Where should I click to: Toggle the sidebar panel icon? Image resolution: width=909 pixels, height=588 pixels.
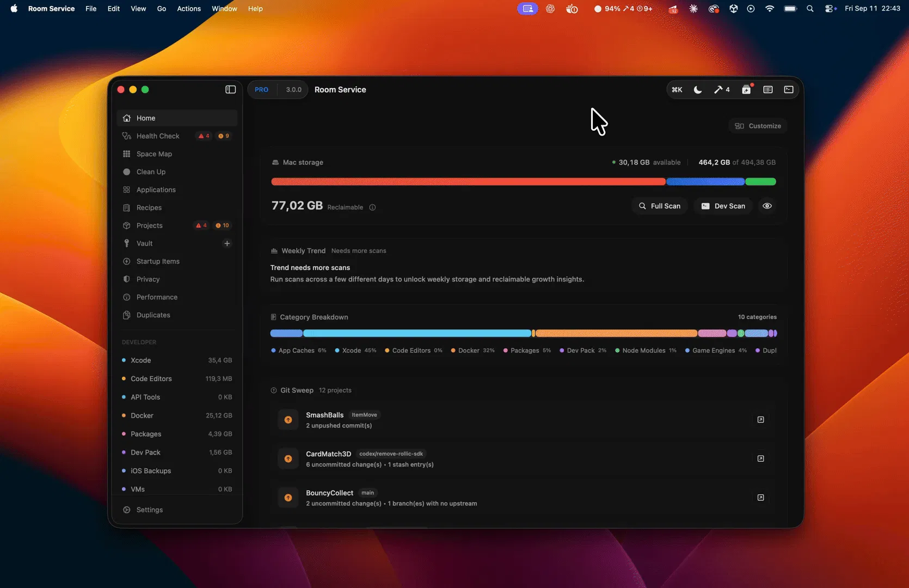coord(230,89)
